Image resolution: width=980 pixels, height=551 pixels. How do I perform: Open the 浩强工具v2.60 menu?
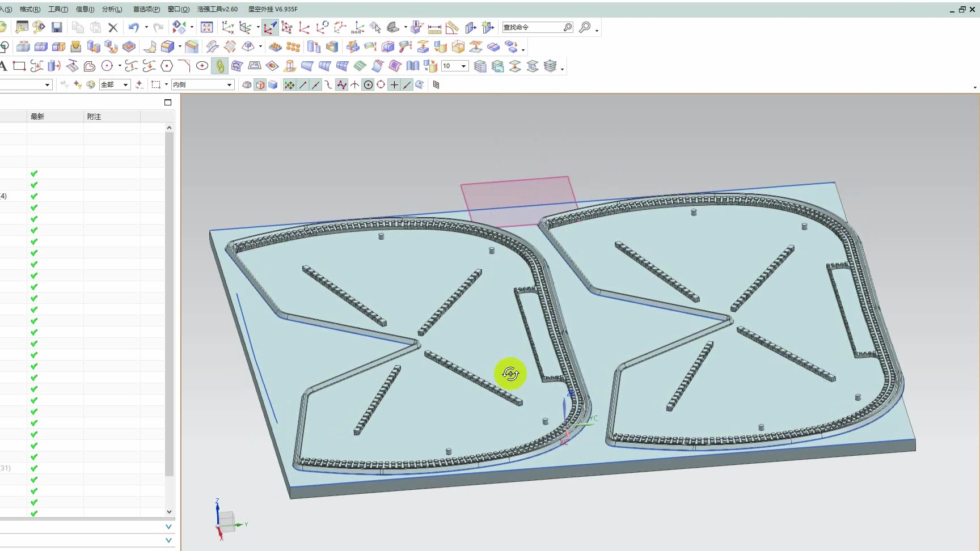(217, 9)
